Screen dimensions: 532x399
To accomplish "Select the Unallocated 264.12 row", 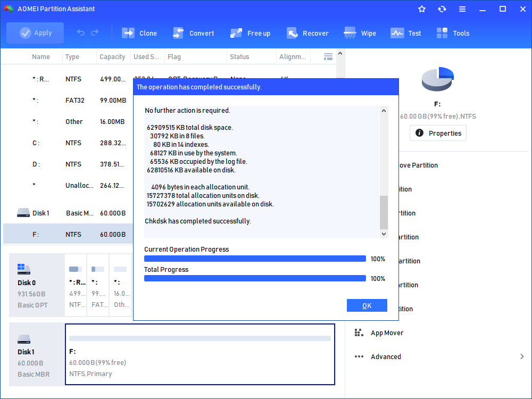I will pyautogui.click(x=68, y=185).
